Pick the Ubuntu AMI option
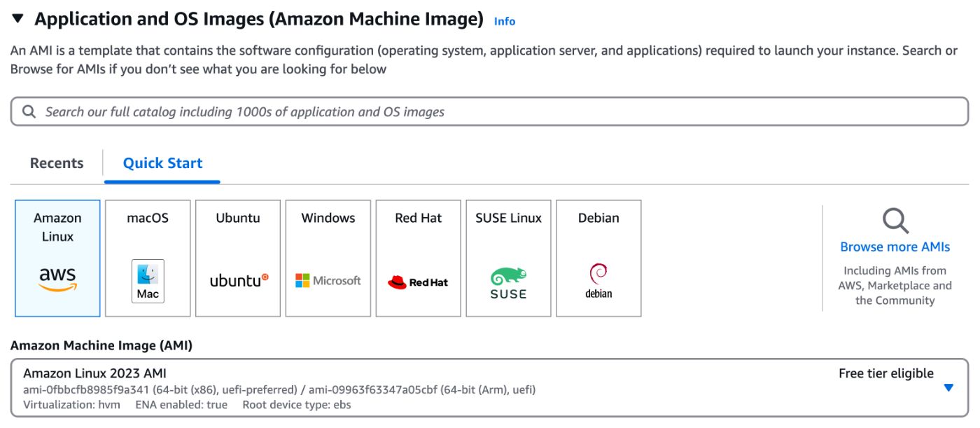The height and width of the screenshot is (428, 980). pyautogui.click(x=237, y=258)
